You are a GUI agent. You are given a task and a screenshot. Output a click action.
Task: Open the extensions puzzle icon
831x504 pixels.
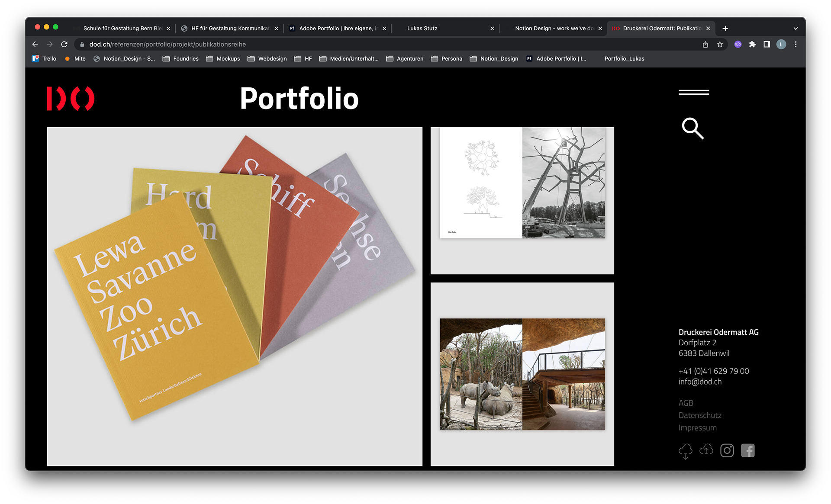click(752, 44)
